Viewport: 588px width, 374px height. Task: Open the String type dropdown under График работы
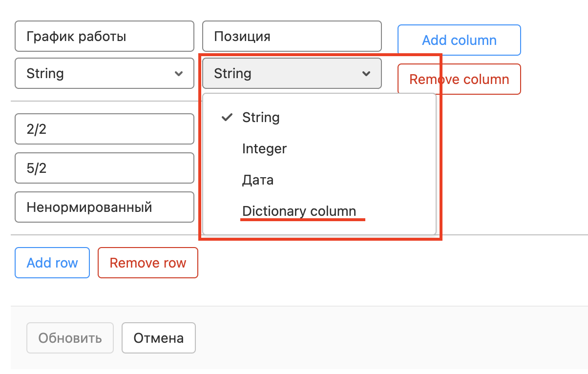coord(105,74)
